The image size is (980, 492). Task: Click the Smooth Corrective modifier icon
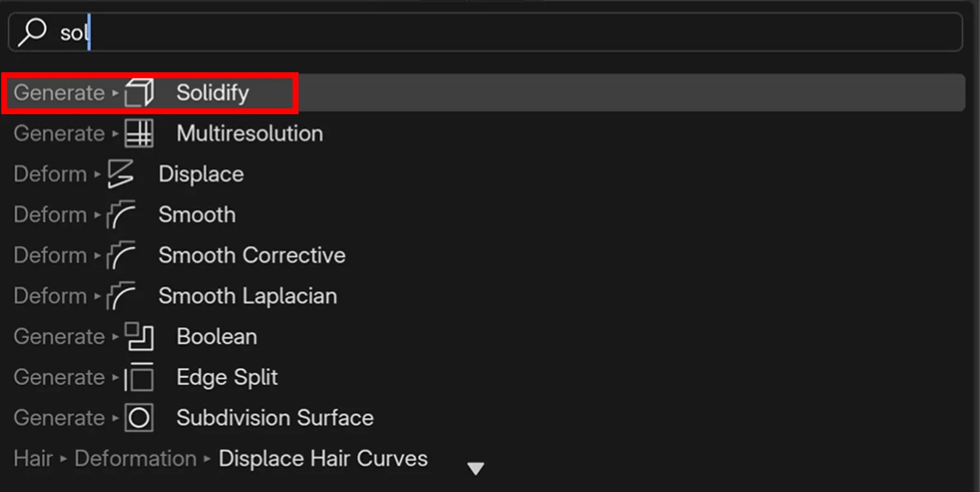click(121, 256)
